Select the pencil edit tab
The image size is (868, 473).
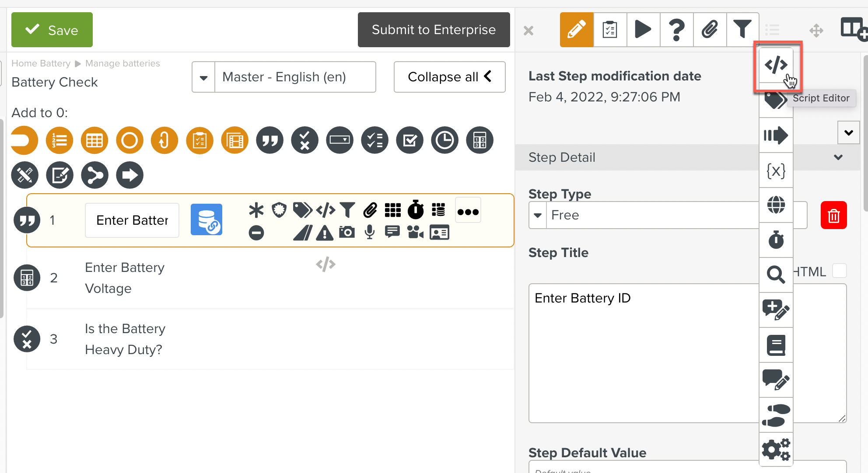tap(576, 30)
